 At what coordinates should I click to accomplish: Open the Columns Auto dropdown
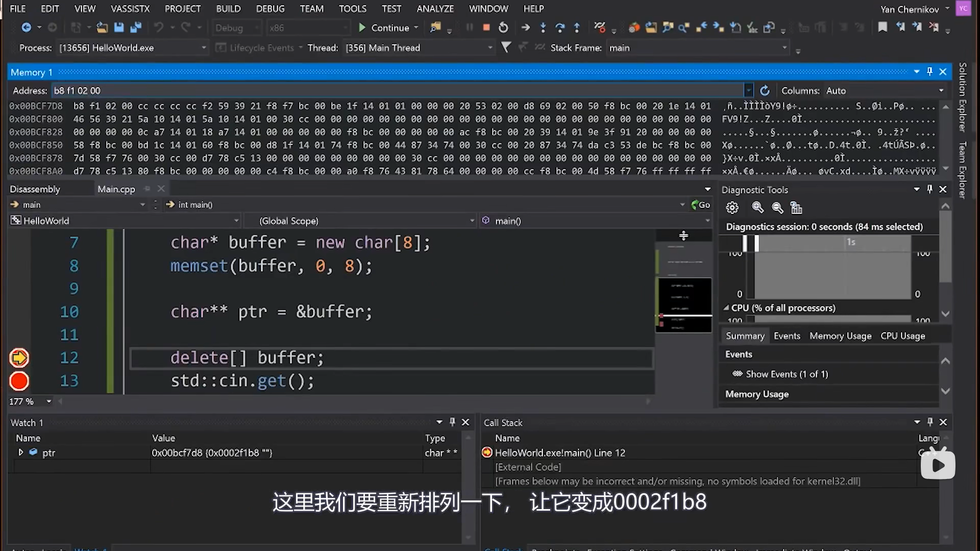pos(941,91)
